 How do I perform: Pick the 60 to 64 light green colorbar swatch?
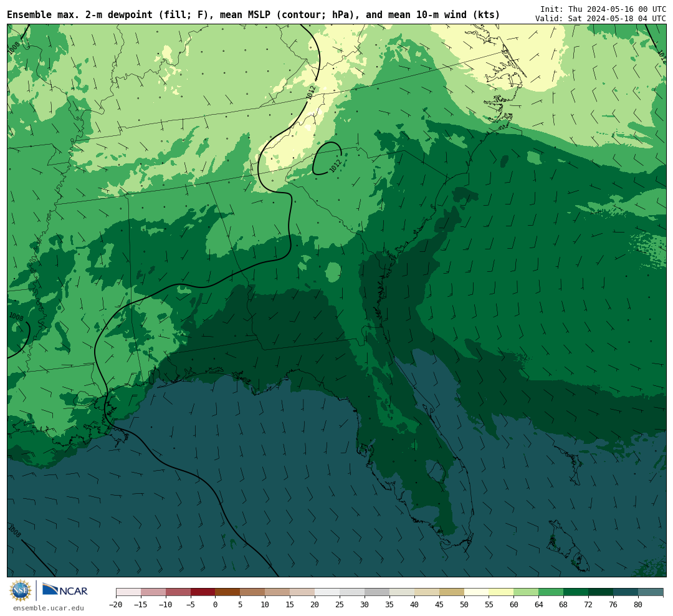[526, 592]
